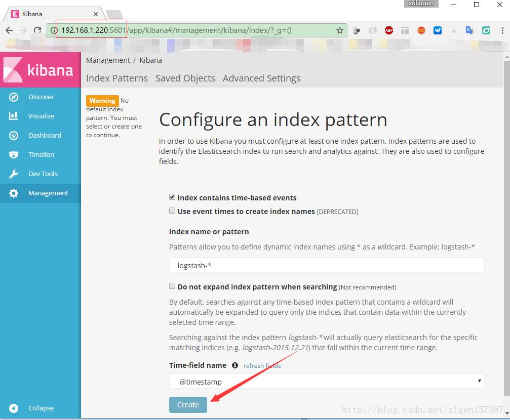Image resolution: width=510 pixels, height=420 pixels.
Task: Check Do not expand index pattern when searching
Action: [x=172, y=286]
